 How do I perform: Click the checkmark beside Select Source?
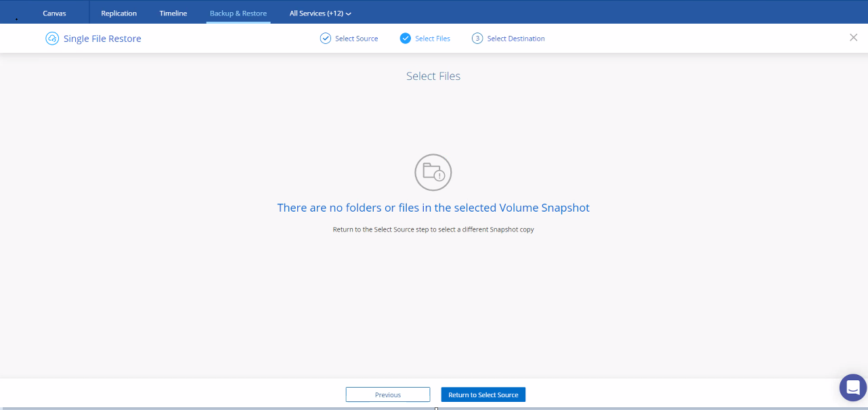tap(324, 39)
